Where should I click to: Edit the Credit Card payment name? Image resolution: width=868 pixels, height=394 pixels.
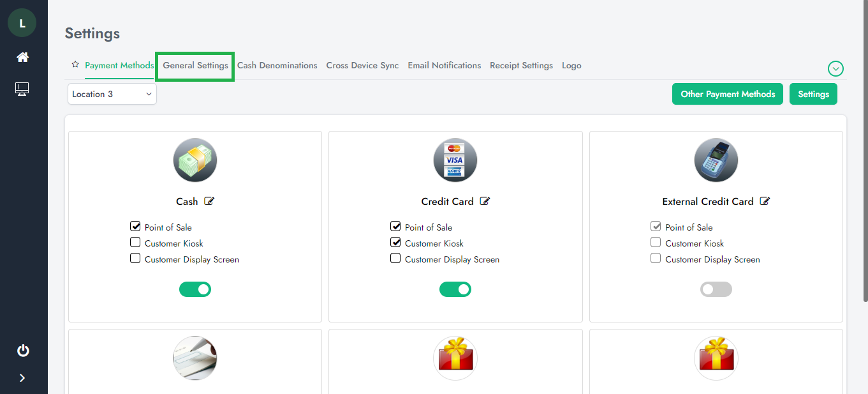485,201
